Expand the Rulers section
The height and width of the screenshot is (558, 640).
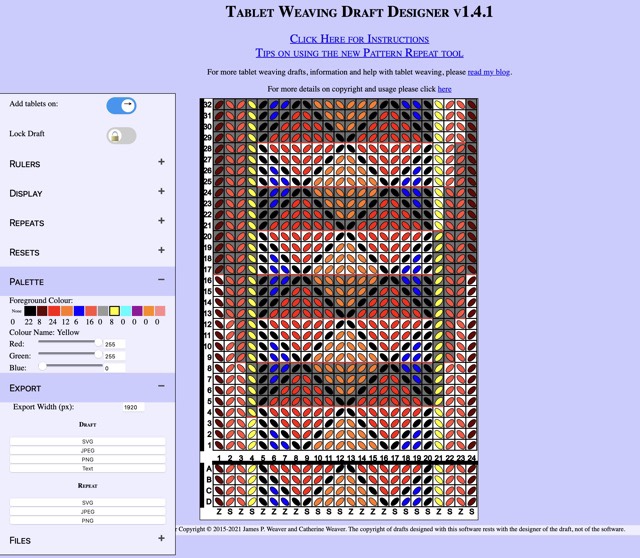pyautogui.click(x=161, y=162)
